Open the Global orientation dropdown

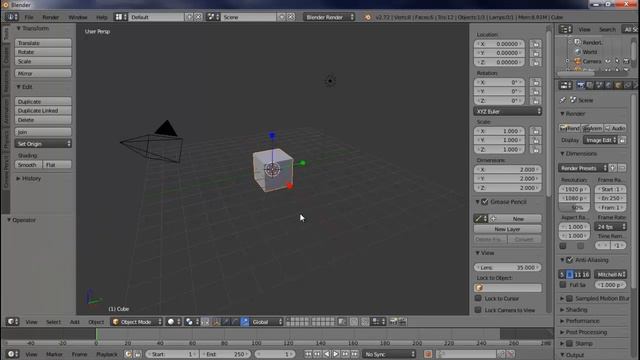(x=267, y=322)
